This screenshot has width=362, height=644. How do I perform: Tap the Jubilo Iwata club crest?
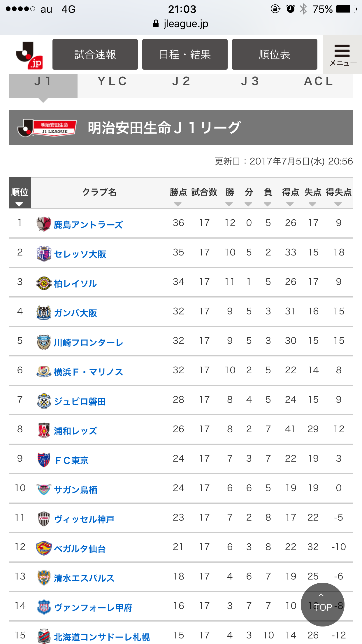[x=44, y=401]
